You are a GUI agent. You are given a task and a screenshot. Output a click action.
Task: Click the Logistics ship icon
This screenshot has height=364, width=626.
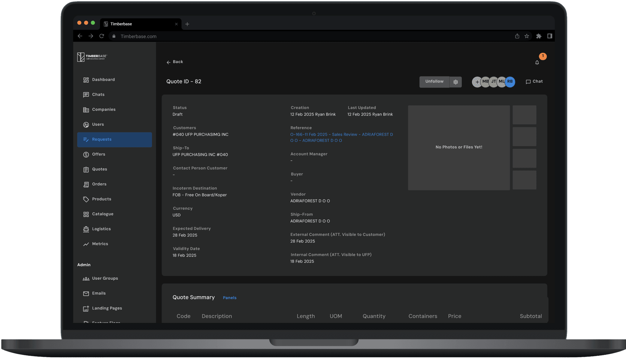[x=86, y=229]
